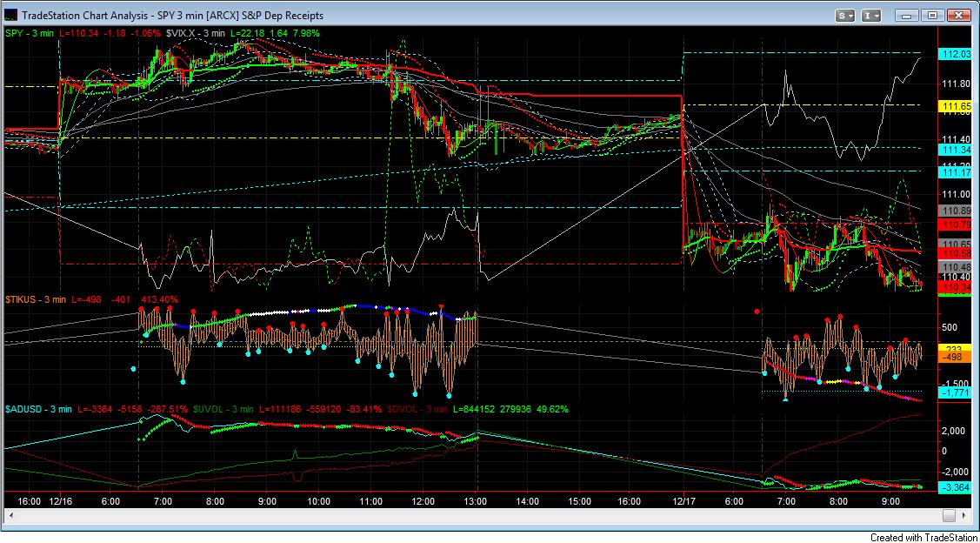Click the cyan 111.34 price axis marker

pos(954,150)
